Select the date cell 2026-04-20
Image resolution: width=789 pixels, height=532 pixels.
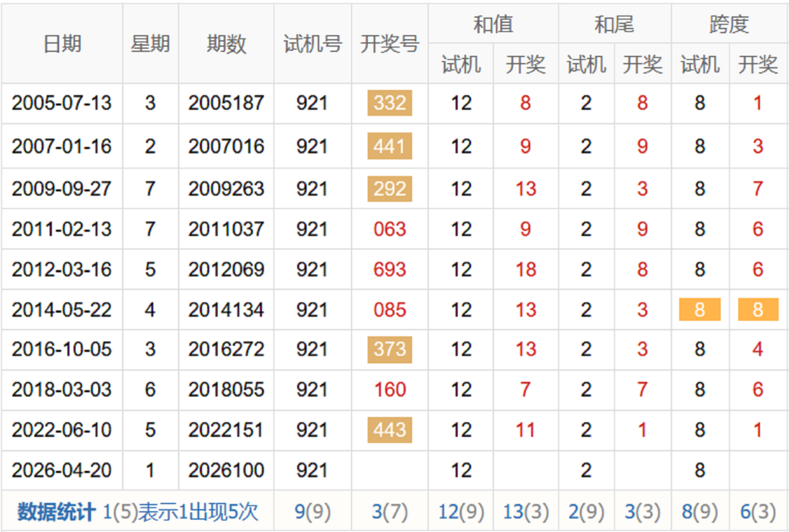[62, 471]
